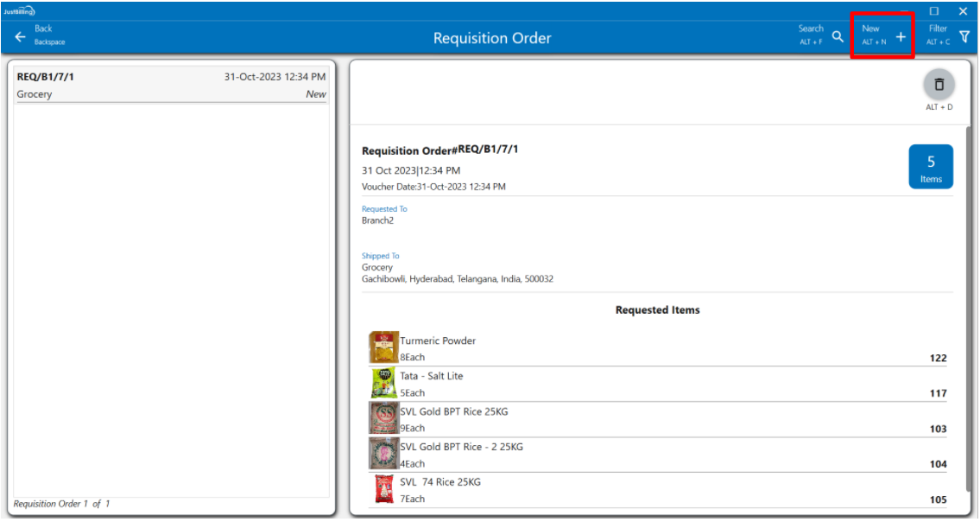Screen dimensions: 980x522
Task: Click the Tata Salt Lite thumbnail
Action: point(383,383)
